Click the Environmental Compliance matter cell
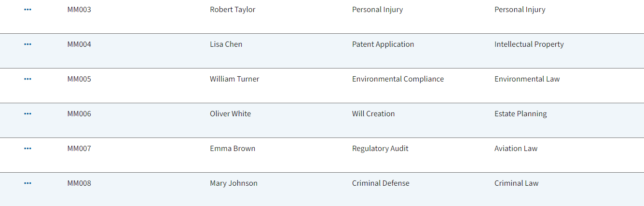 coord(398,79)
